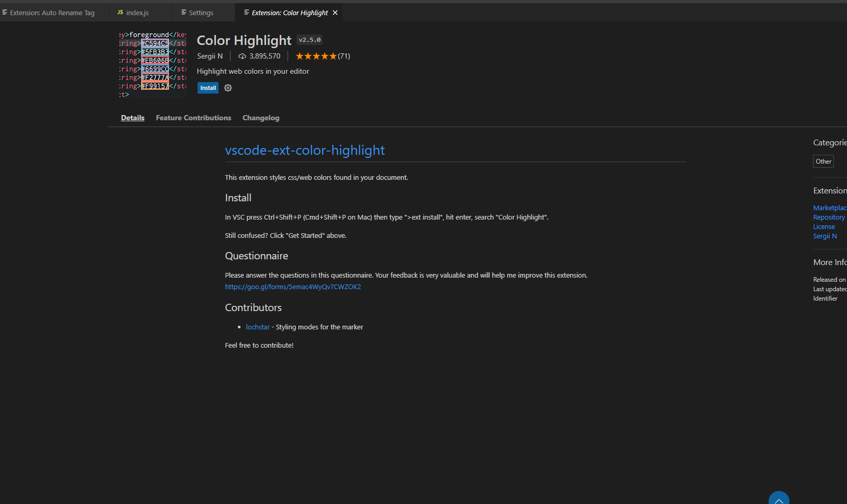Click the Contributors heading
This screenshot has width=847, height=504.
point(253,307)
